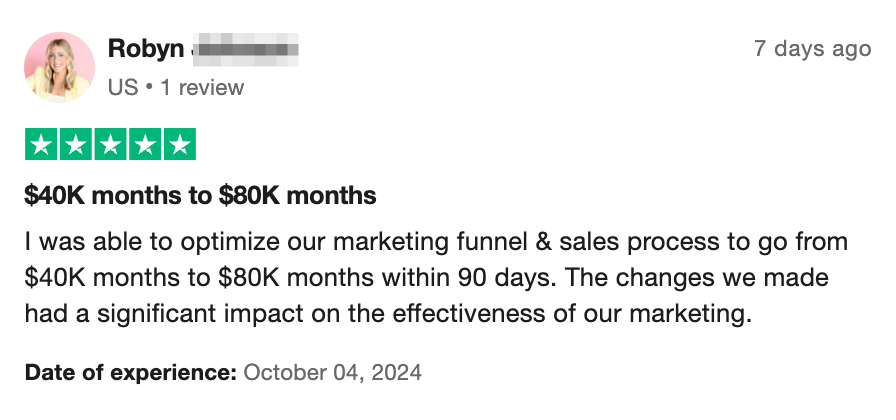Click the fourth green rating star
The image size is (896, 420).
pyautogui.click(x=144, y=145)
